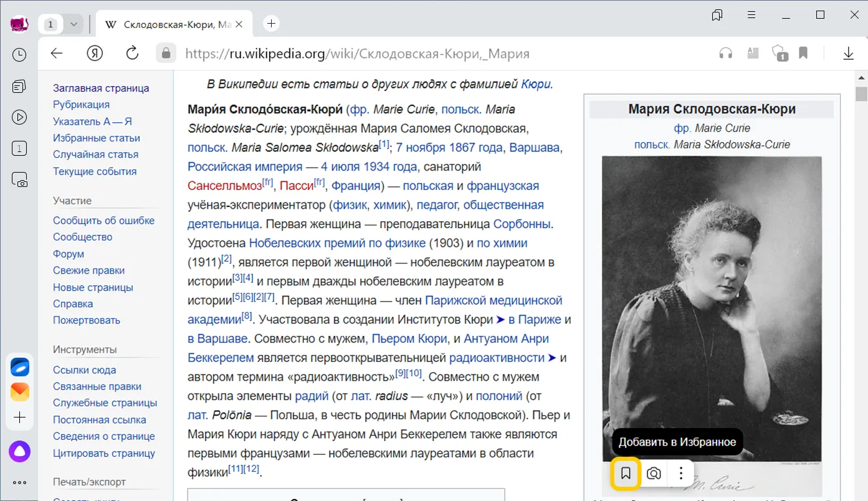
Task: Open the Справка link
Action: point(73,303)
